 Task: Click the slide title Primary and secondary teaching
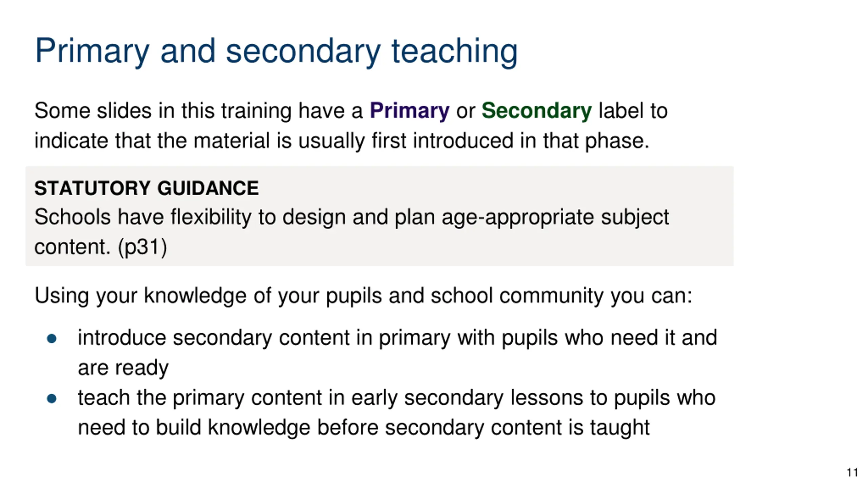276,52
